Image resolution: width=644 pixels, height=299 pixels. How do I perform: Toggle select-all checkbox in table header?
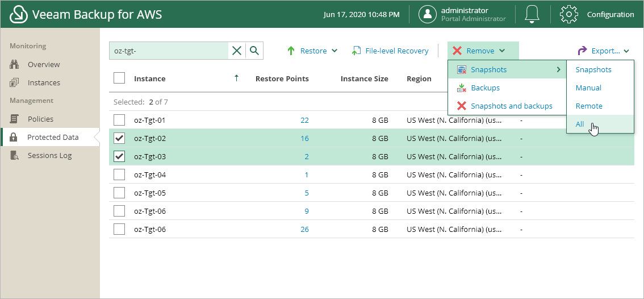point(119,78)
